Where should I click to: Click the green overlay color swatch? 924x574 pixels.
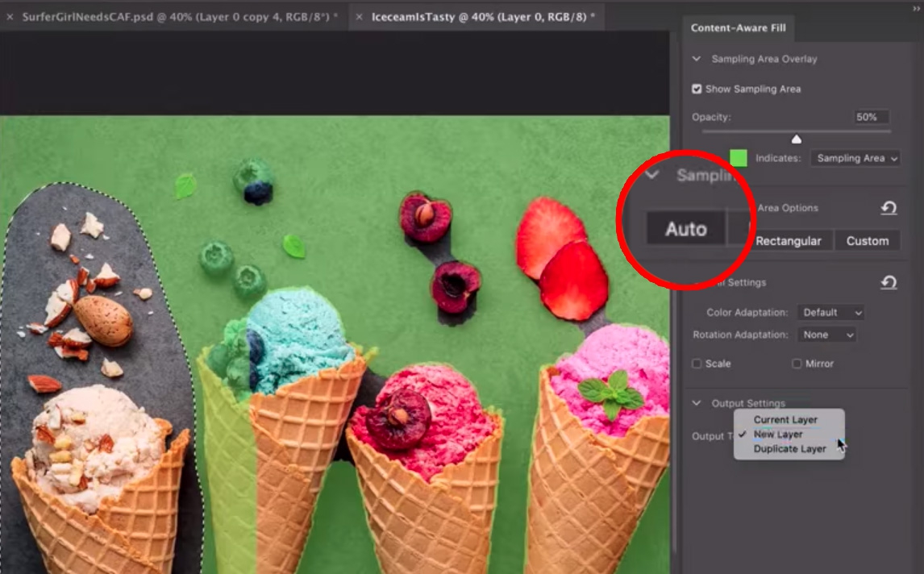(739, 158)
